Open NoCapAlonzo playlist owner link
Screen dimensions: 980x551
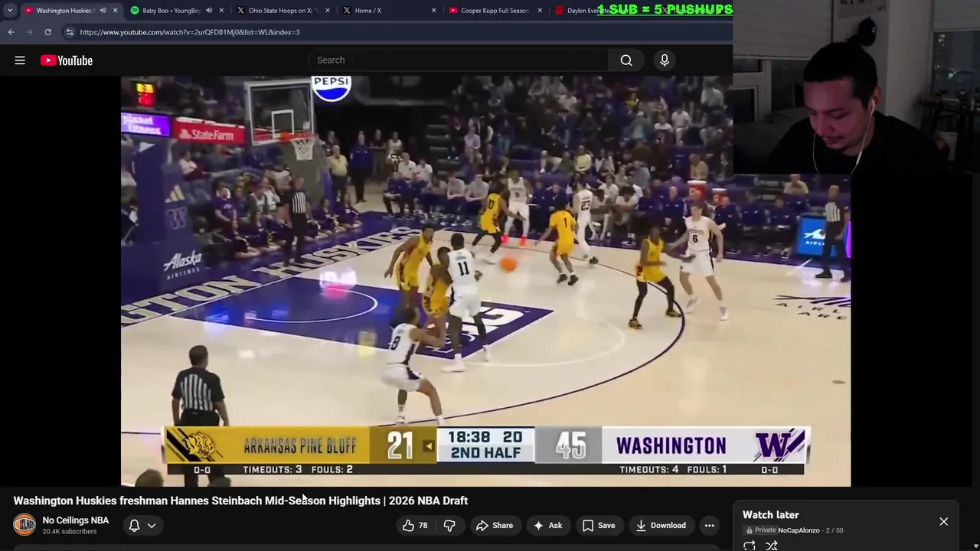coord(799,530)
